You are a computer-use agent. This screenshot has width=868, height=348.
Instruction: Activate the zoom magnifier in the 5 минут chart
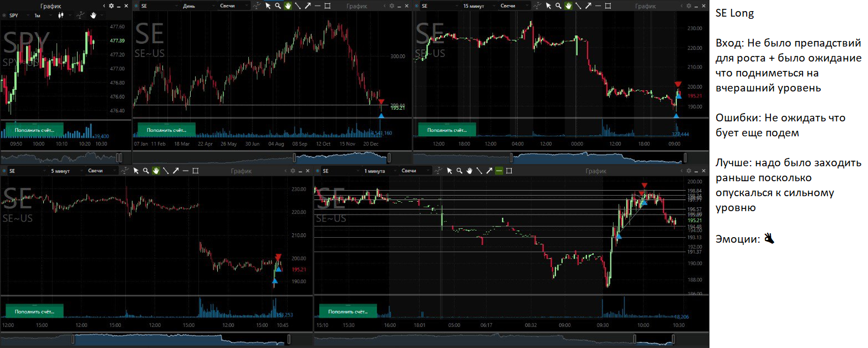point(146,171)
